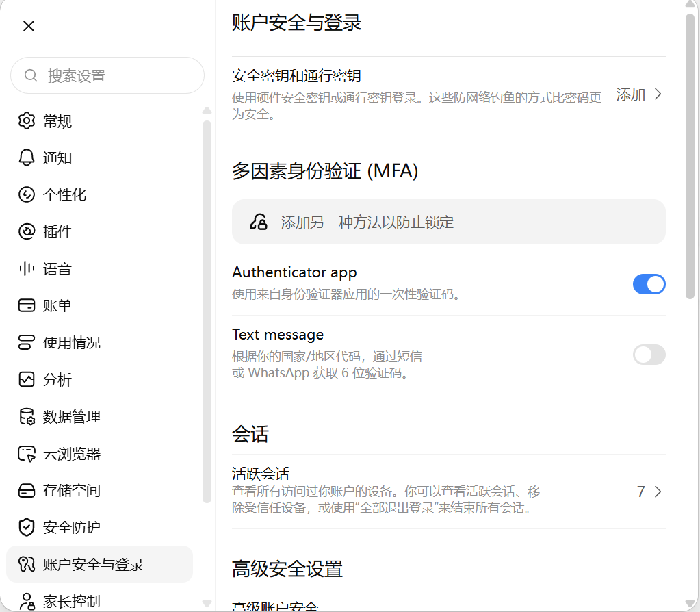The width and height of the screenshot is (700, 612).
Task: Click the 使用情况 usage icon
Action: click(26, 343)
